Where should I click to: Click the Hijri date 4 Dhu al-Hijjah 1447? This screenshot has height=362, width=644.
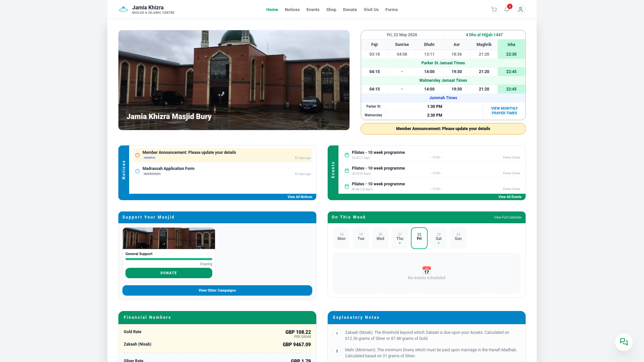(484, 35)
